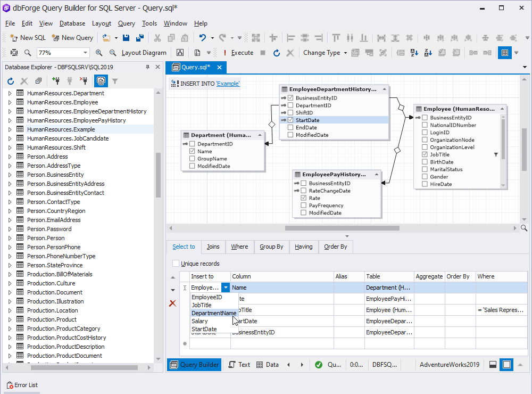Check the Gender column checkbox
This screenshot has width=532, height=394.
click(425, 177)
